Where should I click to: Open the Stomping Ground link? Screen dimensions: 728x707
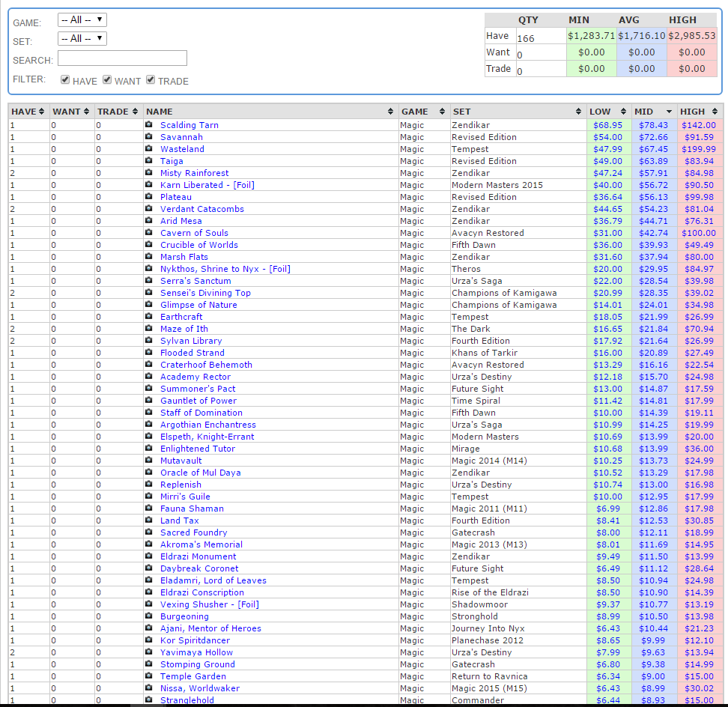tap(198, 664)
